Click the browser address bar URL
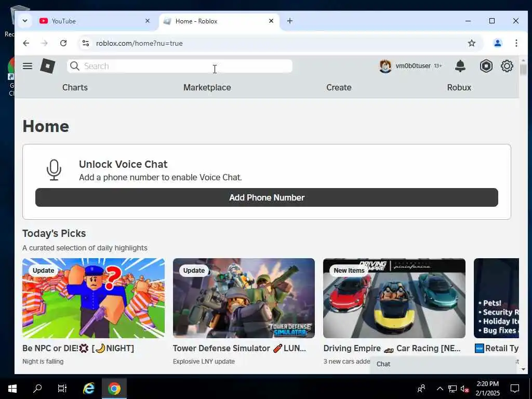The width and height of the screenshot is (532, 399). point(139,44)
